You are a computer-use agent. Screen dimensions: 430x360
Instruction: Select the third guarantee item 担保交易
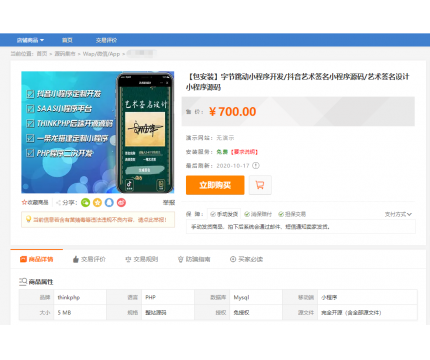(x=292, y=214)
